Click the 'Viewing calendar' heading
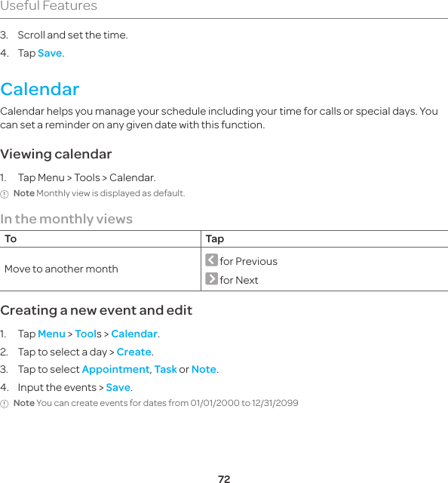 click(56, 154)
